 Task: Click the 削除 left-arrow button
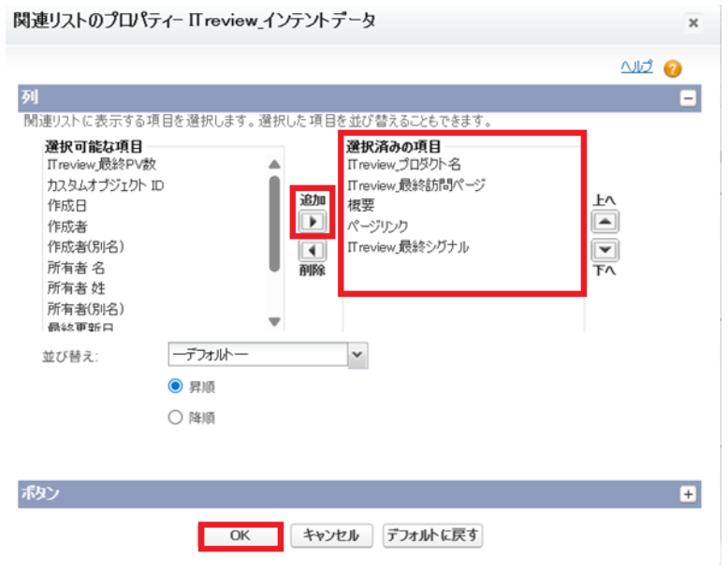coord(312,251)
